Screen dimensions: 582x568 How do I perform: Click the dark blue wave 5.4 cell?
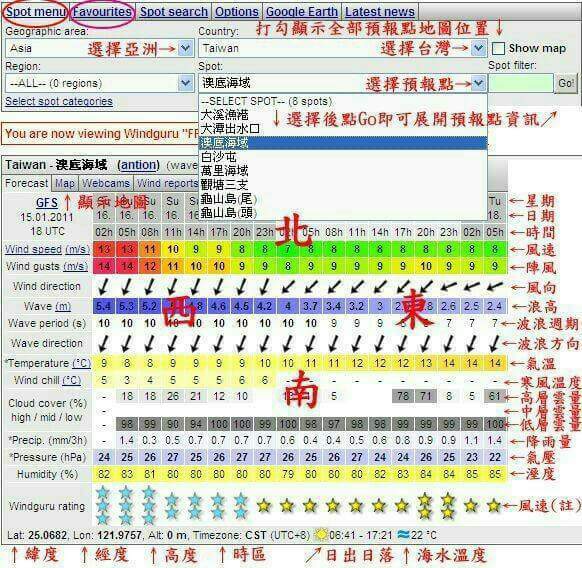pyautogui.click(x=104, y=306)
